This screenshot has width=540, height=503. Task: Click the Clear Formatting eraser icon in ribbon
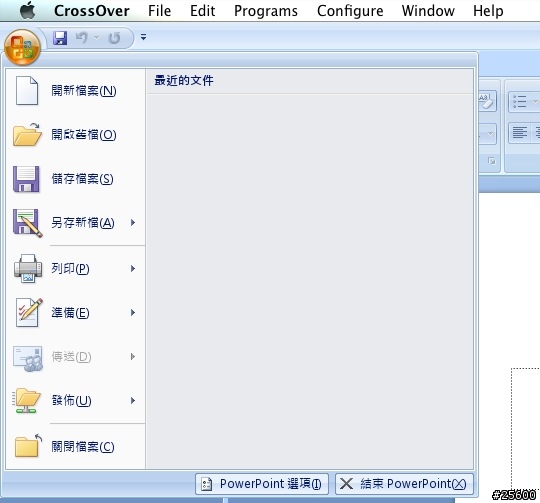pyautogui.click(x=486, y=101)
